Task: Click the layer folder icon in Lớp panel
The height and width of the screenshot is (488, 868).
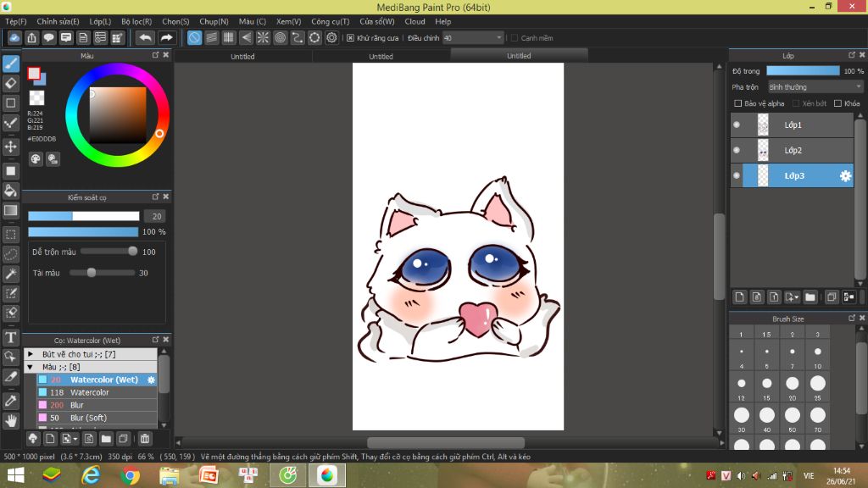Action: coord(810,297)
